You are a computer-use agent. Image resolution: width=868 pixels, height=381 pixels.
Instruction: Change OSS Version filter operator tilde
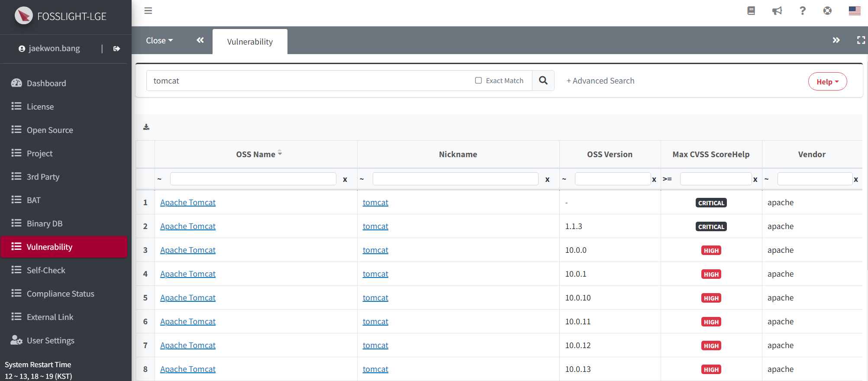(564, 179)
